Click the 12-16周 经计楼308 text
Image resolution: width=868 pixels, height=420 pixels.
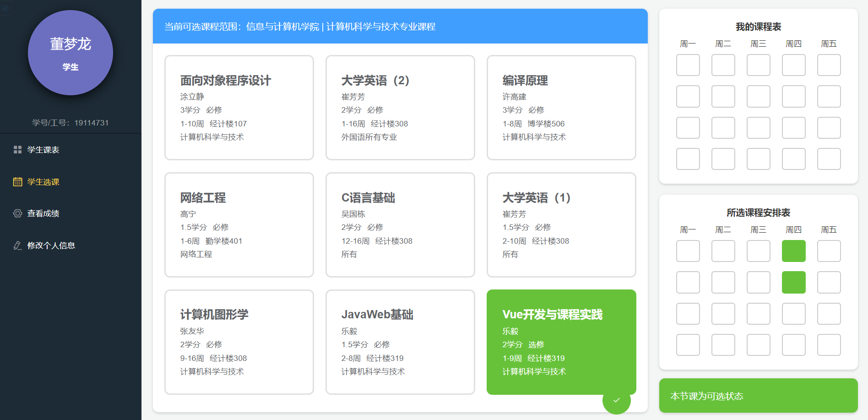click(377, 241)
